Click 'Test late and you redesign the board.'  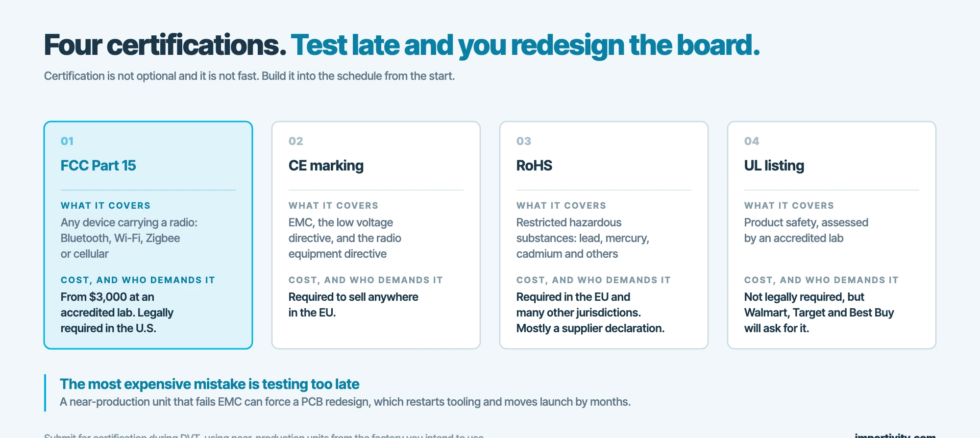[x=525, y=46]
